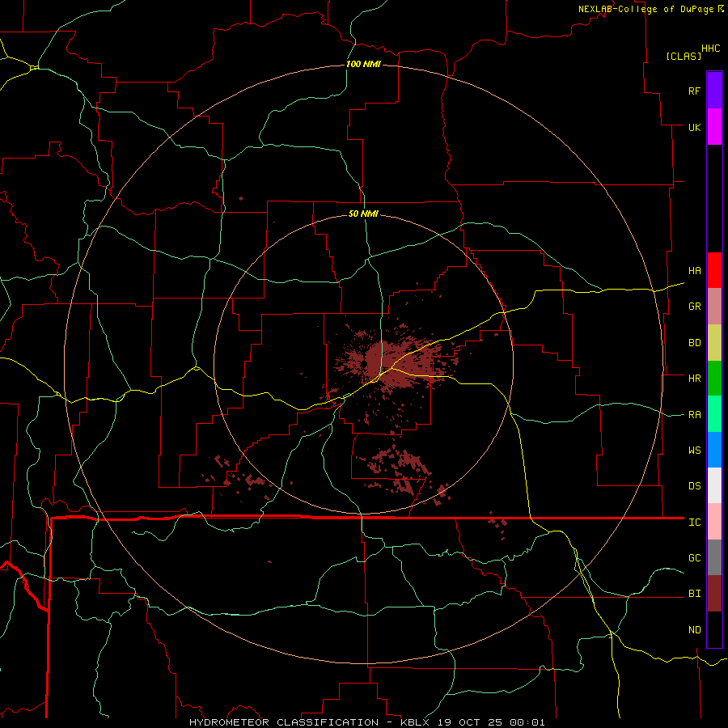Click the GC gray legend swatch

click(714, 557)
